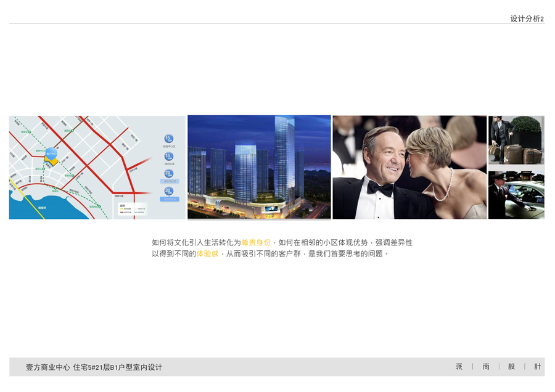Click the yellow highlighted text 尊贵身份
The width and height of the screenshot is (555, 392).
click(256, 243)
